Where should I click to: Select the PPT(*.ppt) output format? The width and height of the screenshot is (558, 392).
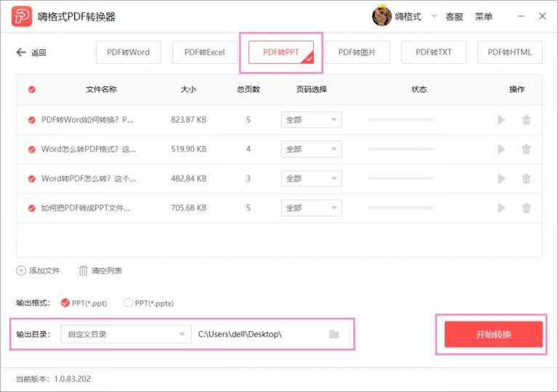[84, 303]
